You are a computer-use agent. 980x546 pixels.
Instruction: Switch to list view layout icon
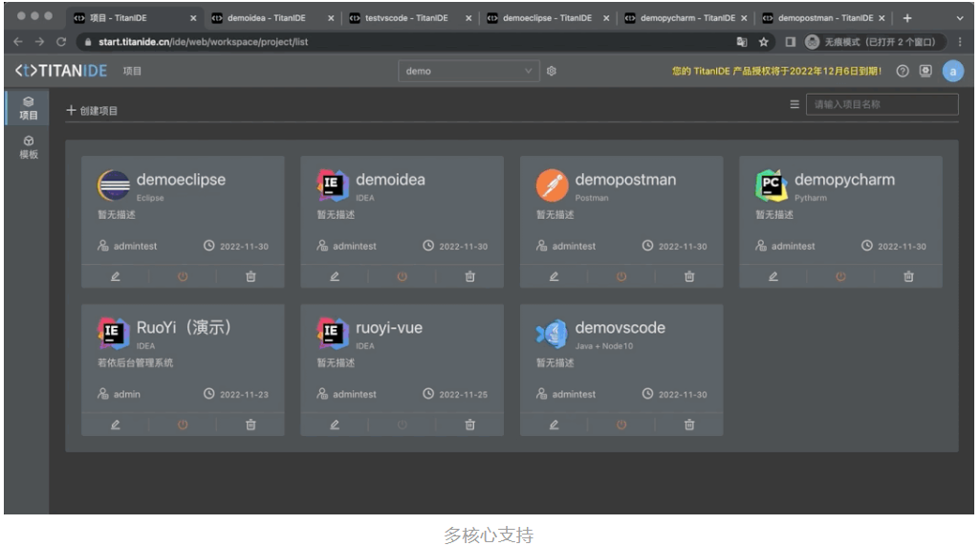[794, 105]
